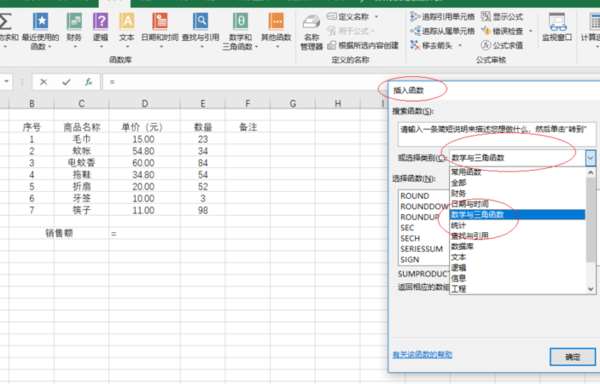Open the Recently Used (最近使用的函数) functions
The width and height of the screenshot is (600, 384).
[40, 31]
